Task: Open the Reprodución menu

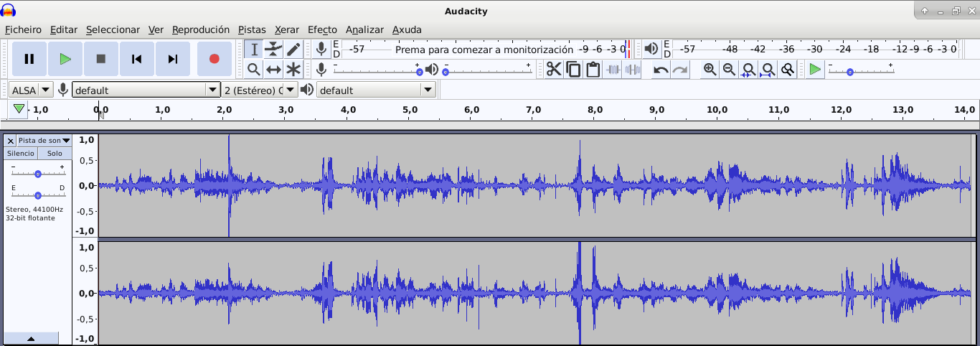Action: coord(201,29)
